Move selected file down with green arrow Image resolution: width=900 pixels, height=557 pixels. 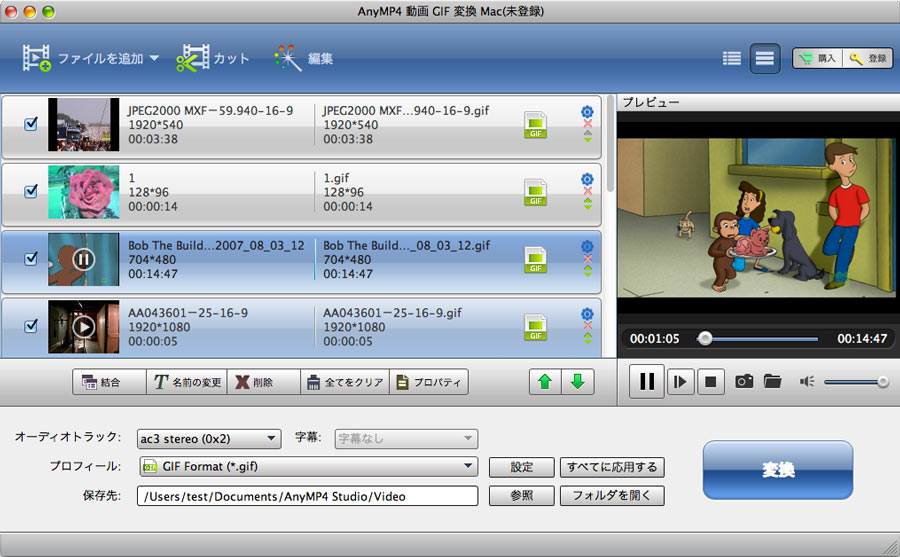[x=577, y=382]
